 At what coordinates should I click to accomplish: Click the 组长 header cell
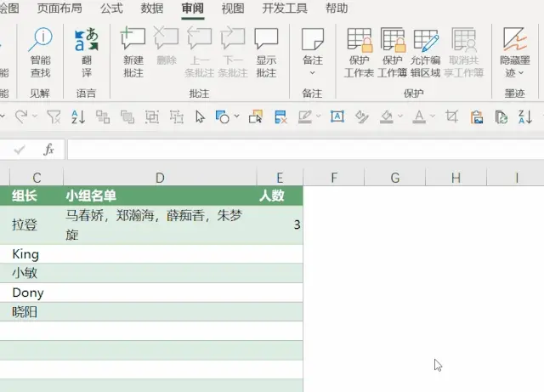click(x=37, y=196)
